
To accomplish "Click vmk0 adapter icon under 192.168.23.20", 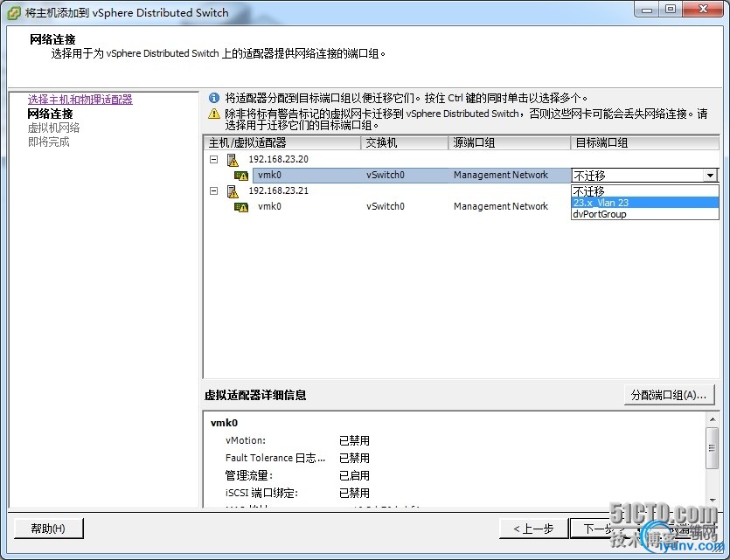I will [241, 176].
